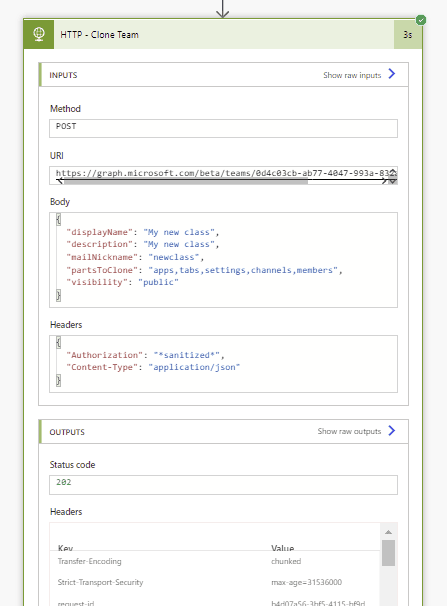
Task: Click Show raw outputs link
Action: pyautogui.click(x=349, y=431)
